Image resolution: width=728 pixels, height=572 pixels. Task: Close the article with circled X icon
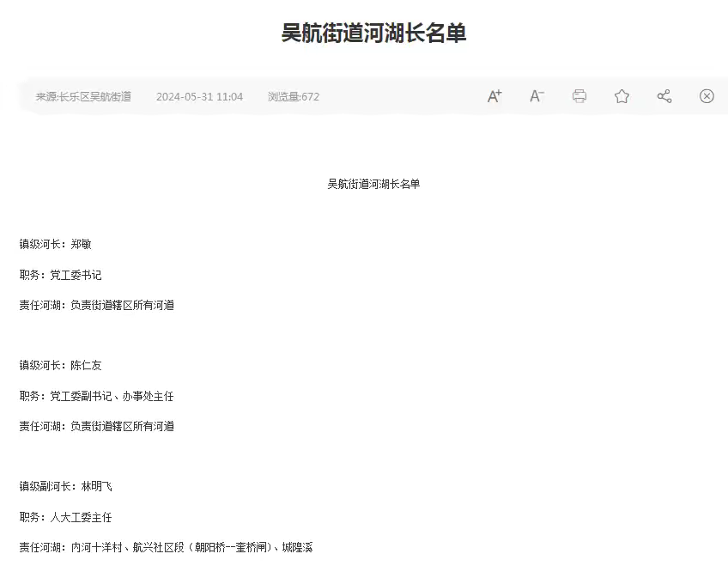coord(707,96)
